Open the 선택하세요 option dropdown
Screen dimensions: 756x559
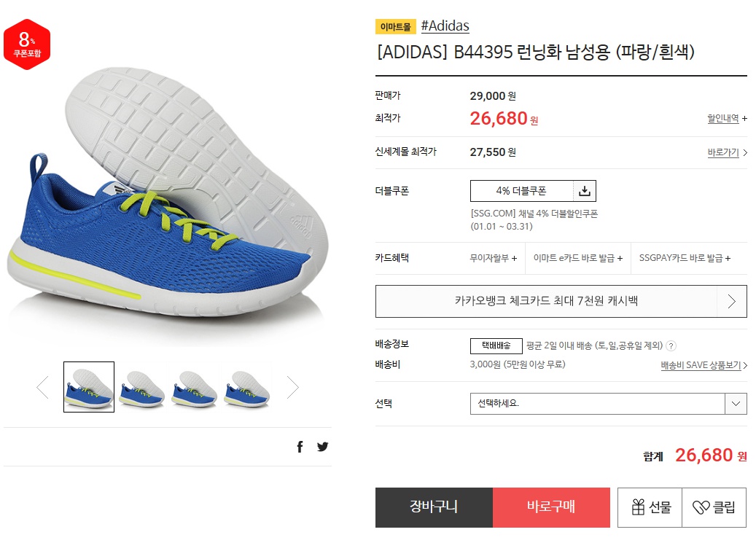click(609, 403)
